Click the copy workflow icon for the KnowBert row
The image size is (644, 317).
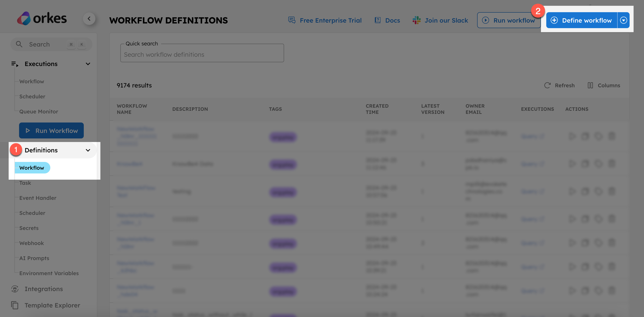pos(585,164)
